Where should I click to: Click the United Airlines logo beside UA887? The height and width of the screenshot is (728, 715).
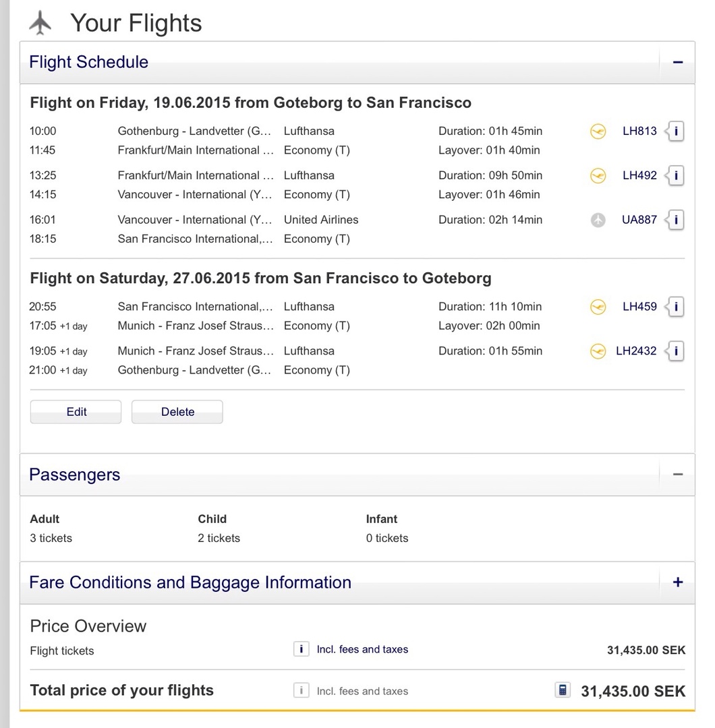598,220
